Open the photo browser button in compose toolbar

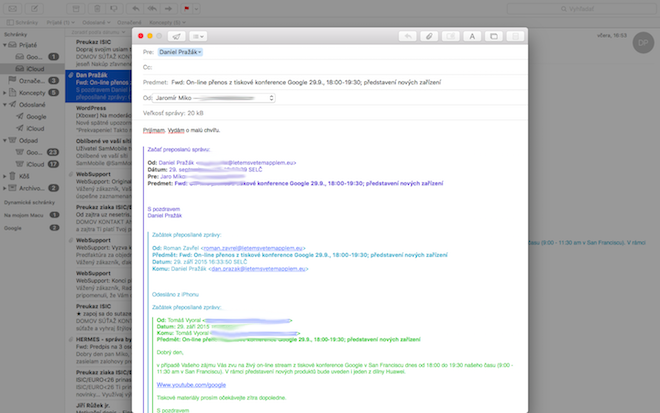tap(494, 36)
